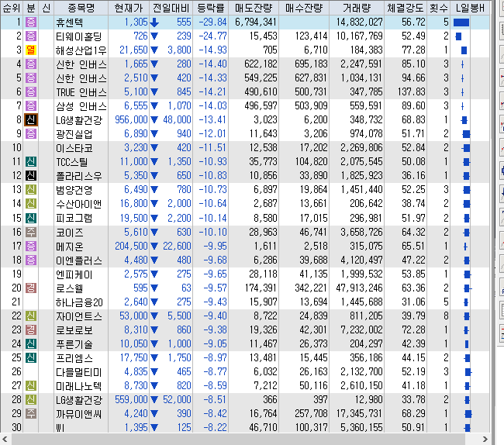Select 신한 인버스 priced 2,510
This screenshot has height=445, width=504.
tap(81, 78)
